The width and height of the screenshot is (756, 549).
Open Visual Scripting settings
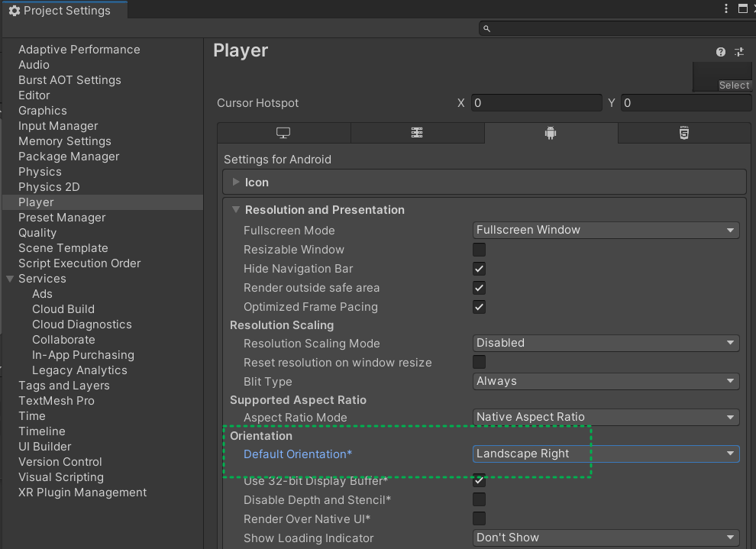click(x=61, y=477)
